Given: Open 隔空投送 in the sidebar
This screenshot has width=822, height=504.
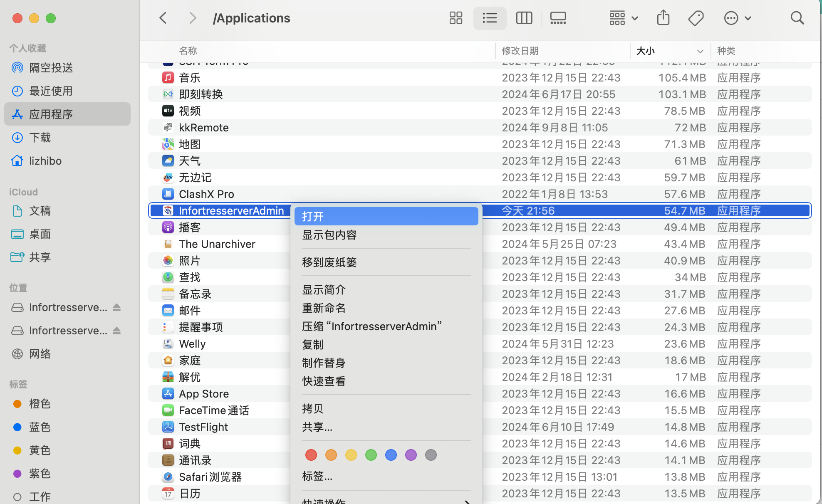Looking at the screenshot, I should (x=51, y=68).
